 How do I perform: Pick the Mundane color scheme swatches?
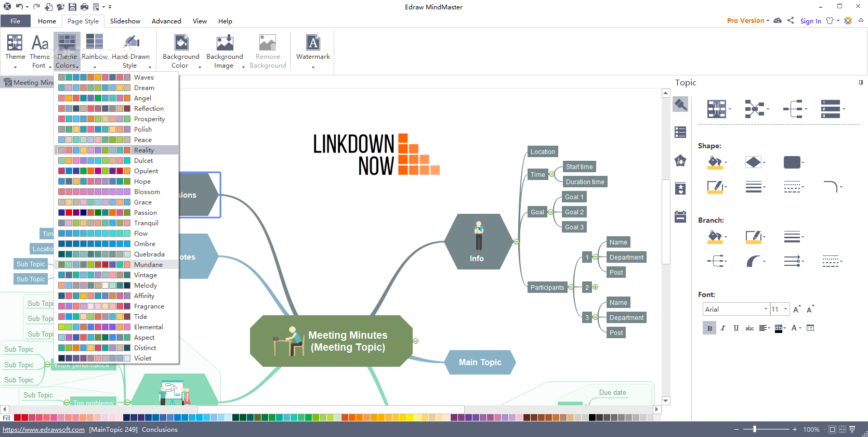tap(94, 264)
